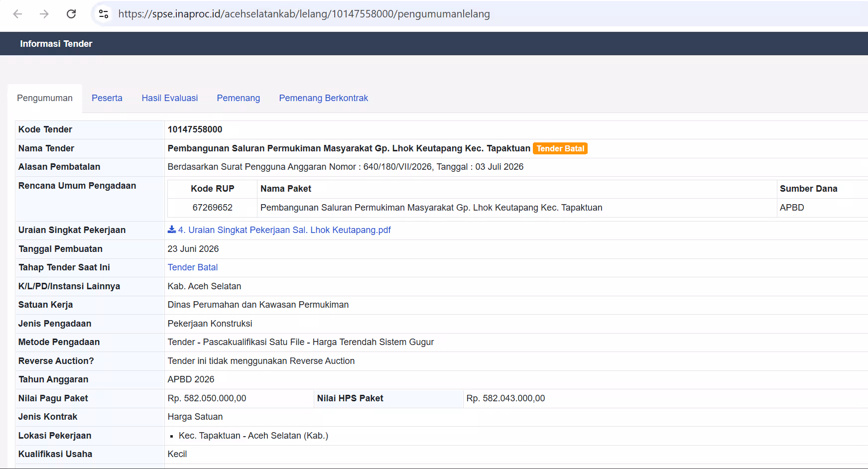Viewport: 868px width, 469px height.
Task: Switch to the Peserta tab
Action: point(107,98)
